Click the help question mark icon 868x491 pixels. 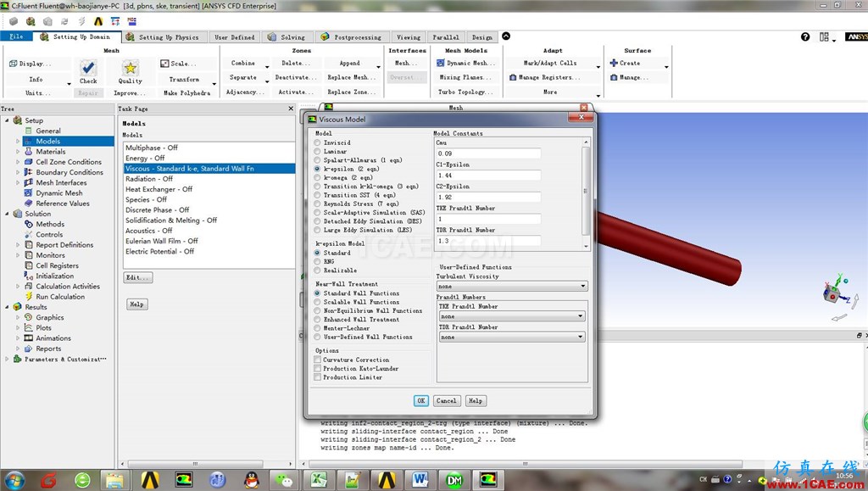pyautogui.click(x=805, y=36)
